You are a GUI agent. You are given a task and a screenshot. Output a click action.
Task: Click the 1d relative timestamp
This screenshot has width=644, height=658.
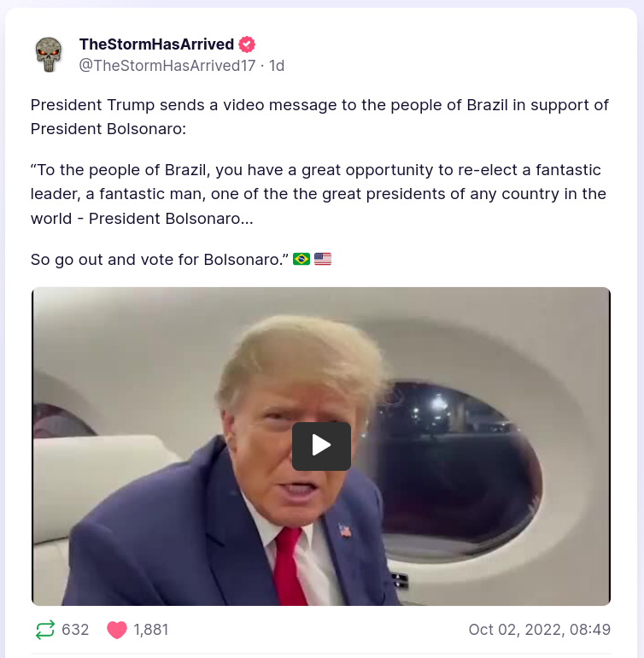(277, 66)
